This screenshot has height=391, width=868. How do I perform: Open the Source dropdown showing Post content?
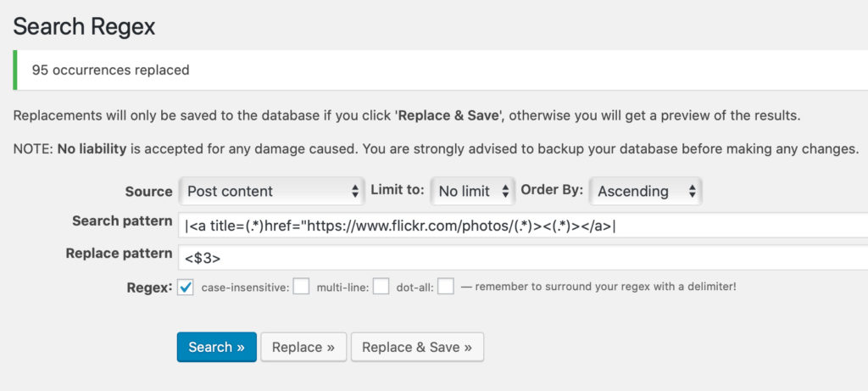(x=271, y=191)
